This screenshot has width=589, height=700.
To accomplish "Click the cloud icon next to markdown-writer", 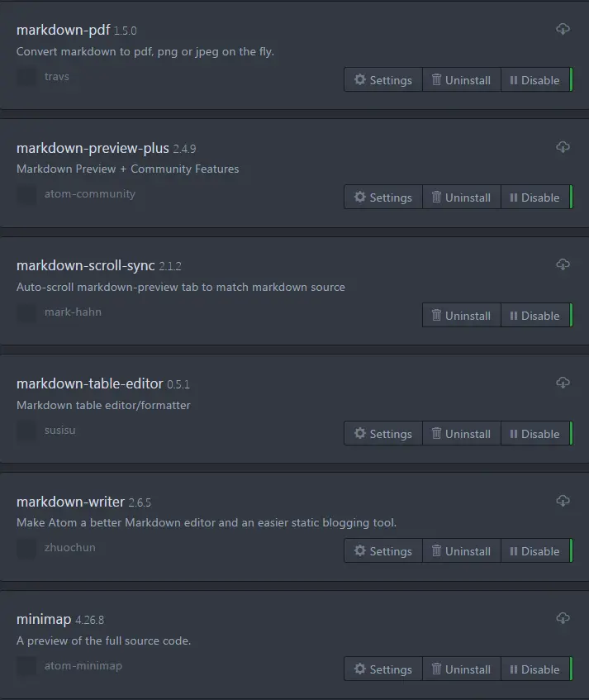I will click(x=563, y=501).
